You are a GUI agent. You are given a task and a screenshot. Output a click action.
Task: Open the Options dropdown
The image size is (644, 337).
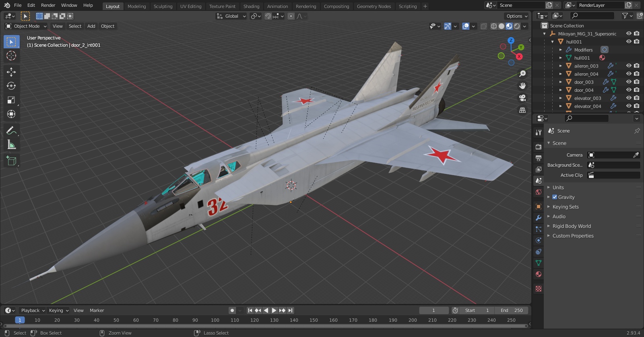(x=517, y=16)
